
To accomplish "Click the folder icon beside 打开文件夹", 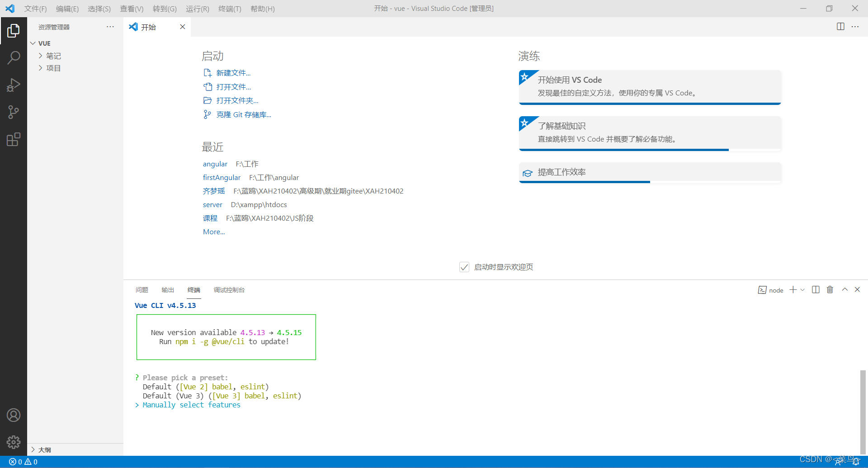I will pyautogui.click(x=208, y=100).
